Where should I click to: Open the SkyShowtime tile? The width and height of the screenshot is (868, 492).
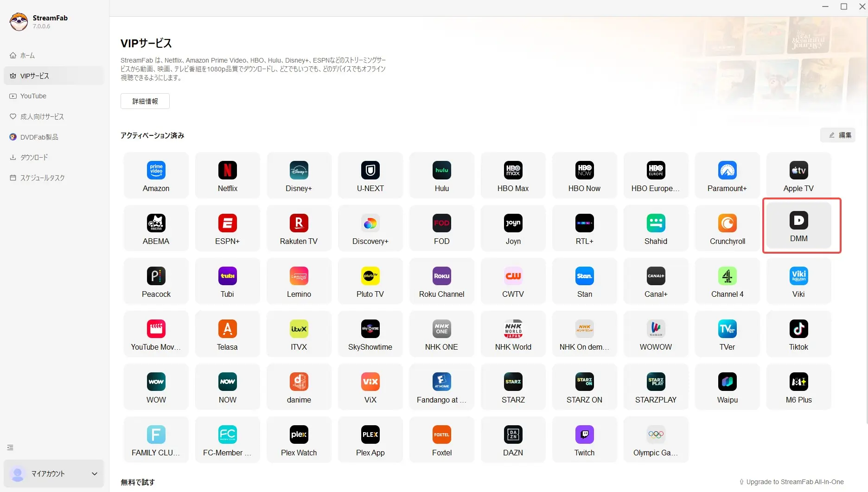point(370,334)
